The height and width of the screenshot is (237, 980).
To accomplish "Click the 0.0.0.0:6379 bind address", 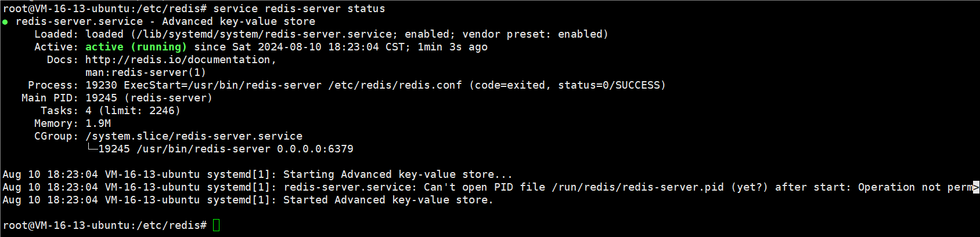I will point(315,149).
